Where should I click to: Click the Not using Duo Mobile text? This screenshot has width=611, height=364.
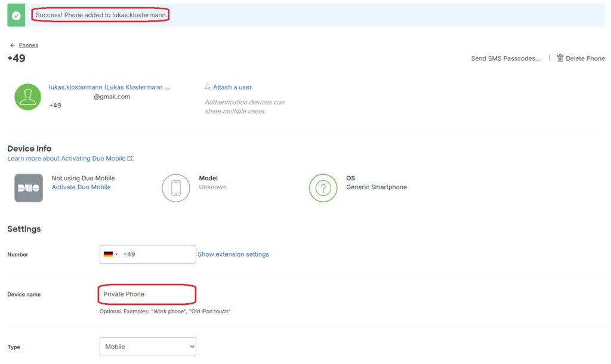point(84,178)
